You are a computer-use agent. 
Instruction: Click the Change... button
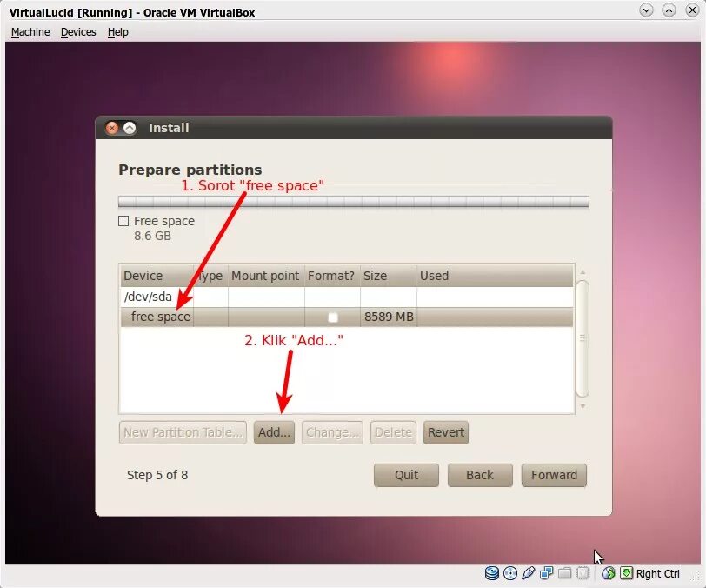(332, 432)
